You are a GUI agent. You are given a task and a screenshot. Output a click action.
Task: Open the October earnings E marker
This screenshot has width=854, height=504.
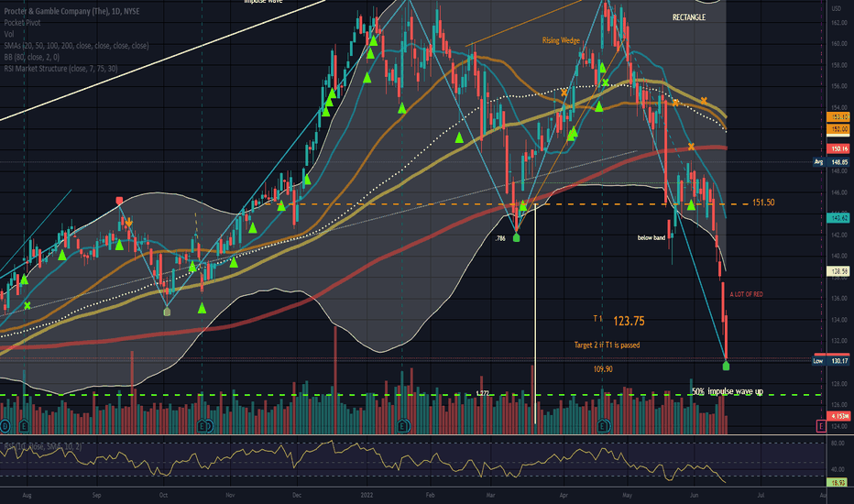tap(203, 426)
